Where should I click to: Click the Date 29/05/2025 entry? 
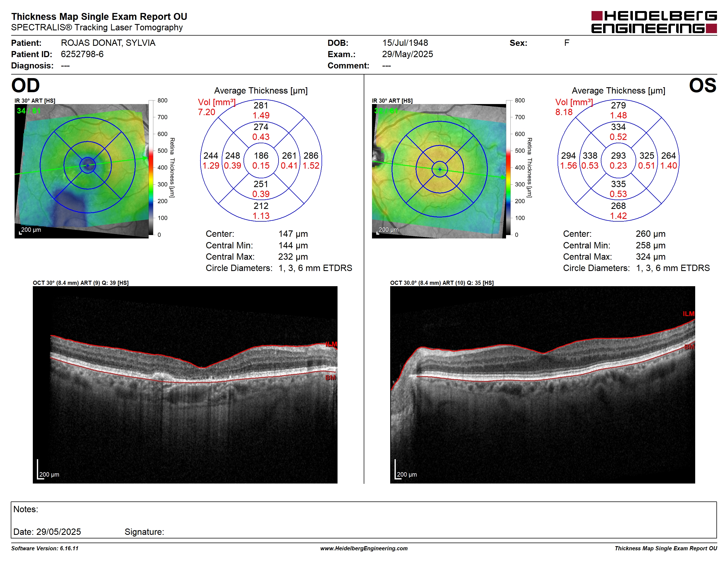coord(47,532)
